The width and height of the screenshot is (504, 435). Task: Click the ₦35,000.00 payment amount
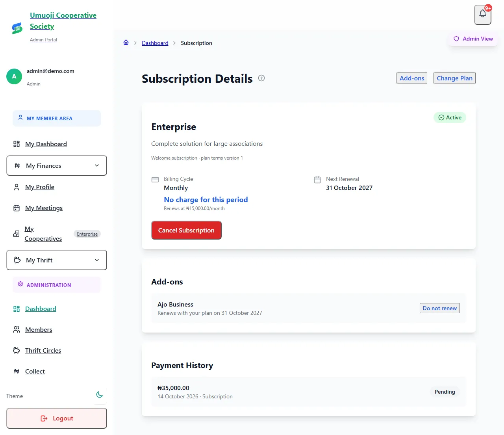pyautogui.click(x=173, y=388)
